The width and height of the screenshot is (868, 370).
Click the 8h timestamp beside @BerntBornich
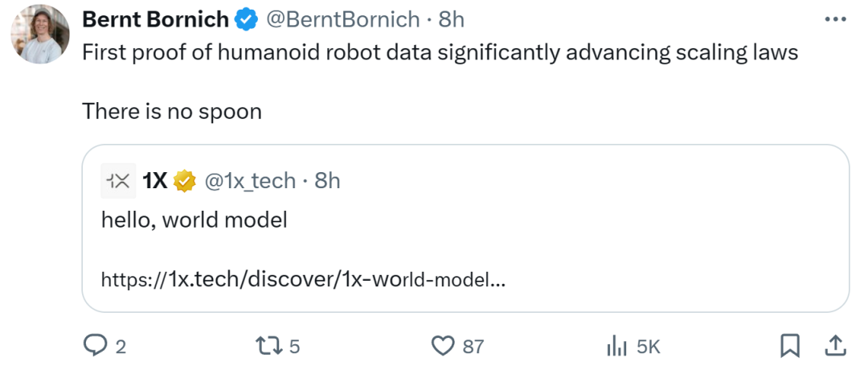point(452,20)
